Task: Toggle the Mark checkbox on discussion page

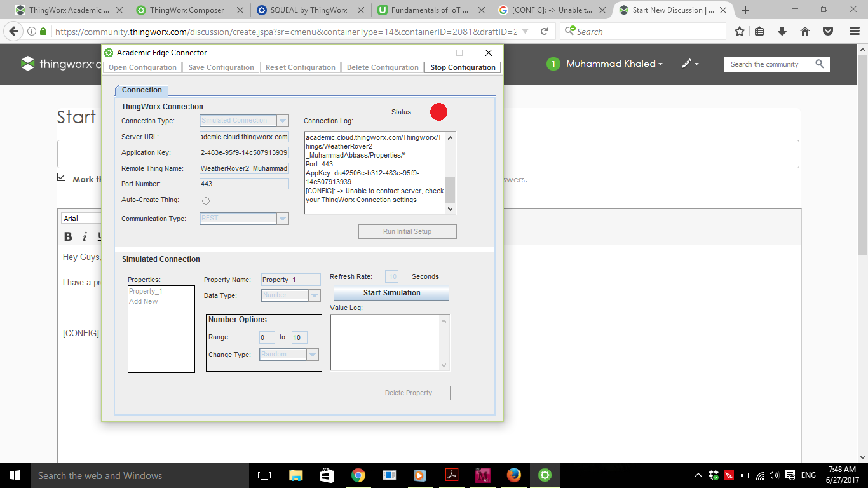Action: (x=62, y=177)
